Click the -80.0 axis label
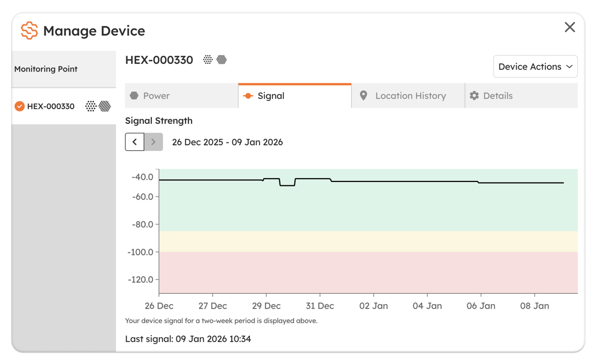The image size is (598, 364). [x=142, y=225]
